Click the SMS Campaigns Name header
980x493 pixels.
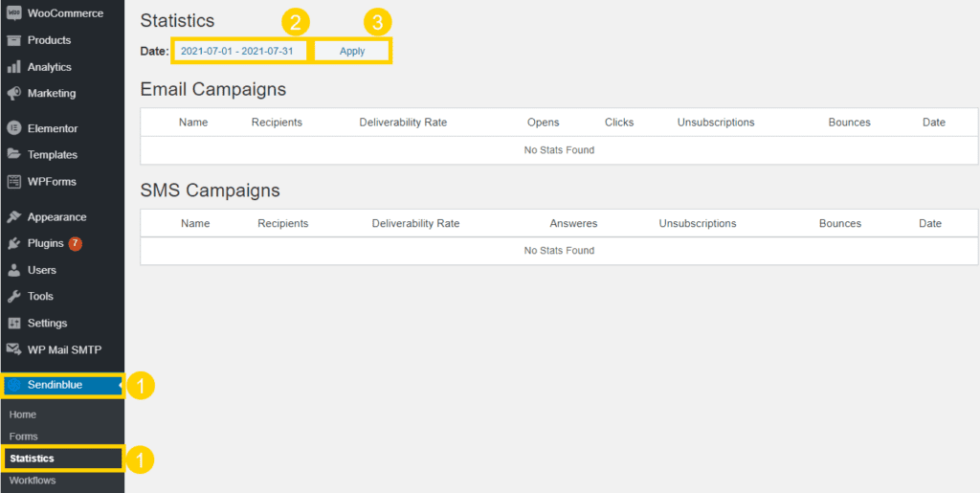coord(195,223)
